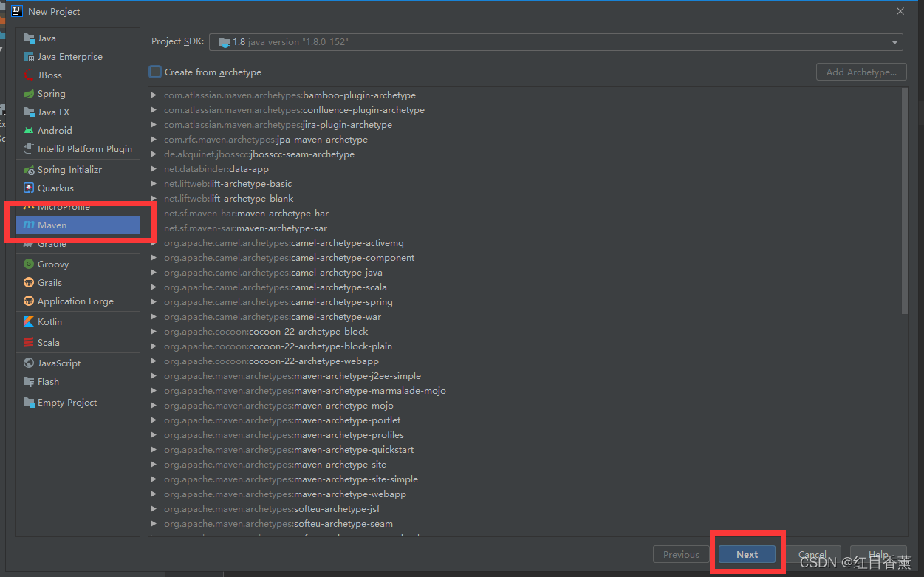Viewport: 924px width, 577px height.
Task: Select maven-archetype-site-simple row
Action: pos(525,479)
